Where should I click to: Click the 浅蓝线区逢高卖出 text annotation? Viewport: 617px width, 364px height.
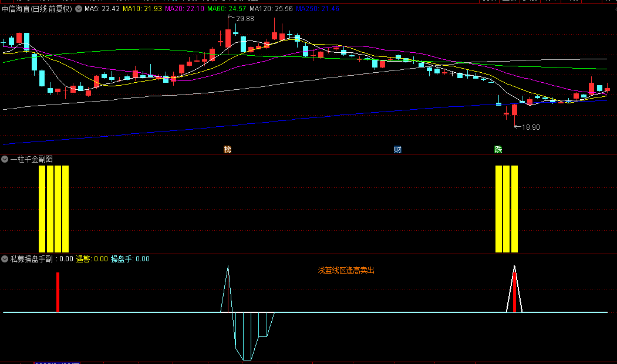346,271
